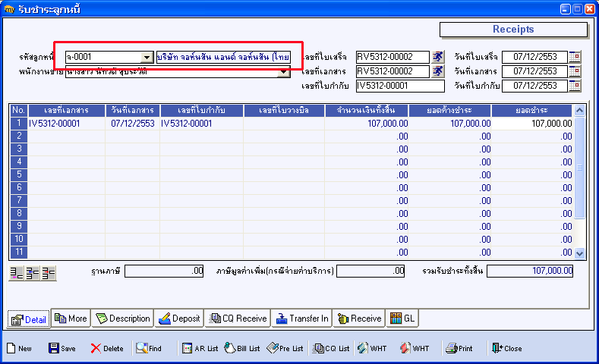
Task: Print the receipt document
Action: 459,348
